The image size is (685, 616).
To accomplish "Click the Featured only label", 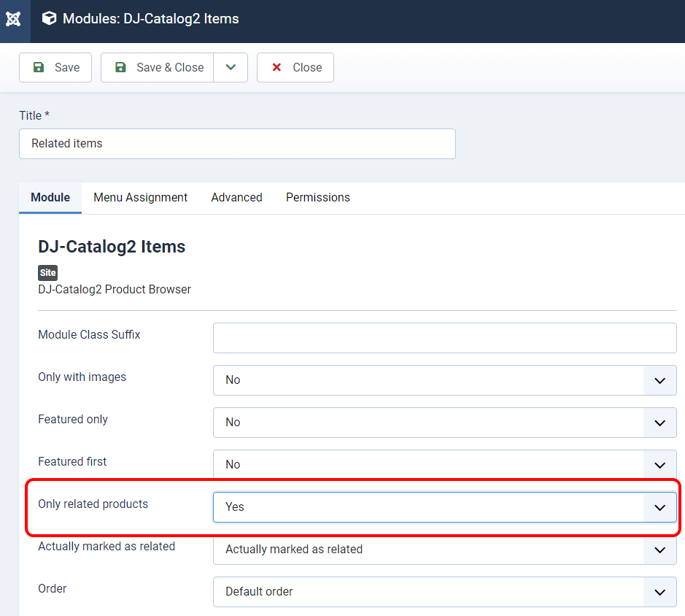I will click(73, 419).
